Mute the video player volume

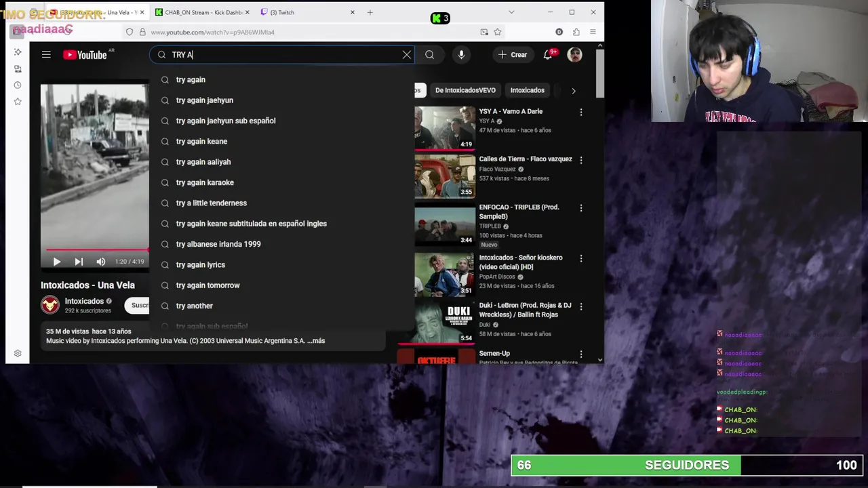[101, 262]
